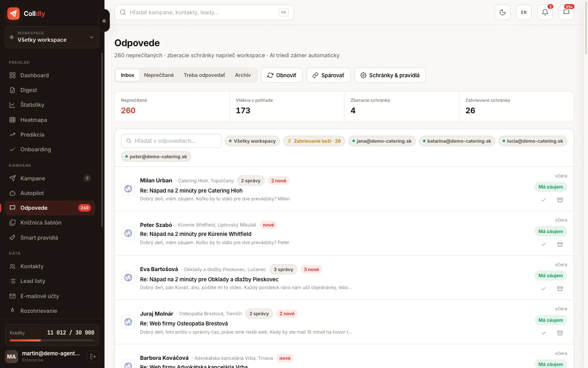Viewport: 588px width, 368px height.
Task: Open E-mailové účty
Action: click(50, 296)
